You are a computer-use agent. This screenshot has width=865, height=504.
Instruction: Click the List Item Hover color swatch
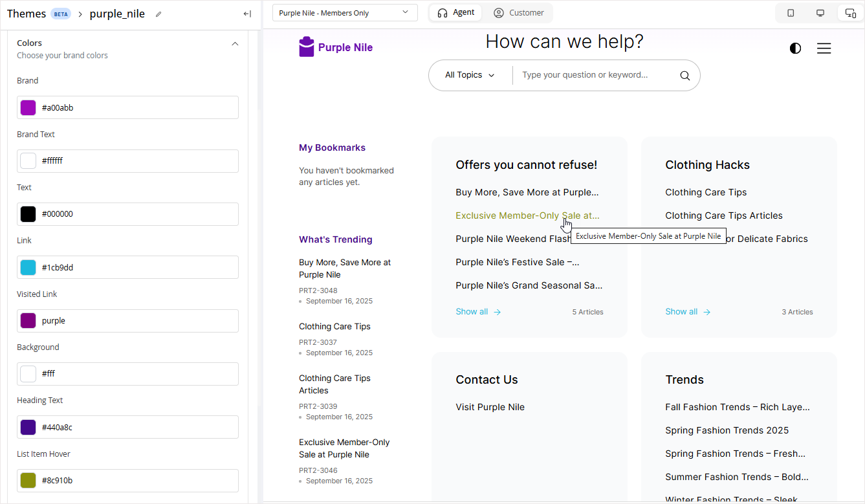tap(28, 481)
